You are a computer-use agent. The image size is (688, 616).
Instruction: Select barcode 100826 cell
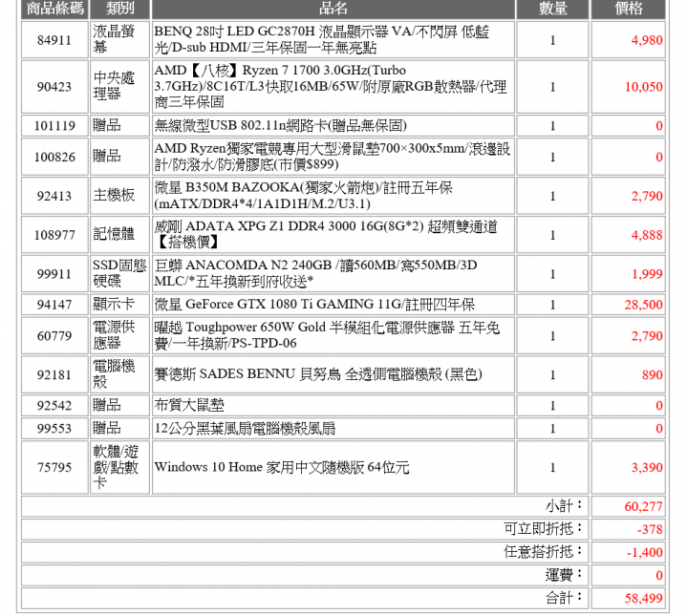point(54,157)
